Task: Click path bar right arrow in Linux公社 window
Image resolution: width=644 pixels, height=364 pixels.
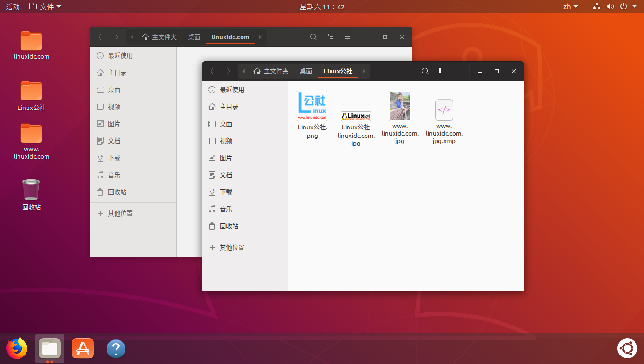Action: (x=364, y=71)
